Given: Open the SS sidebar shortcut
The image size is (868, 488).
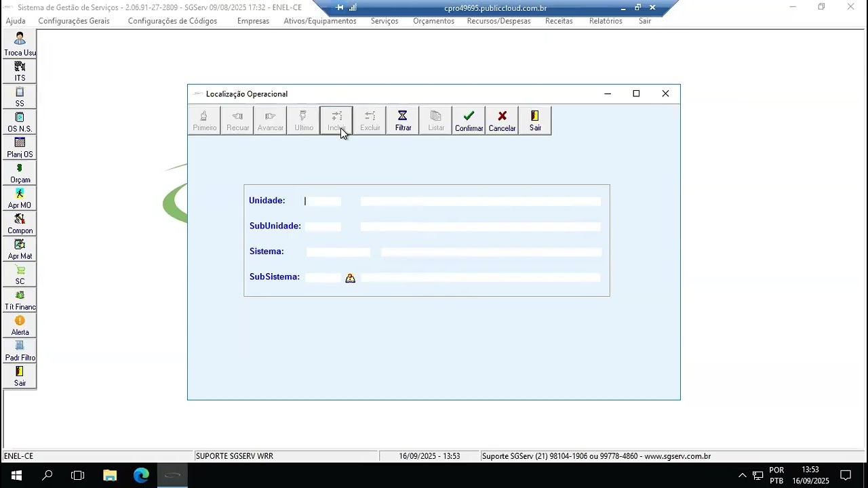Looking at the screenshot, I should [x=20, y=96].
